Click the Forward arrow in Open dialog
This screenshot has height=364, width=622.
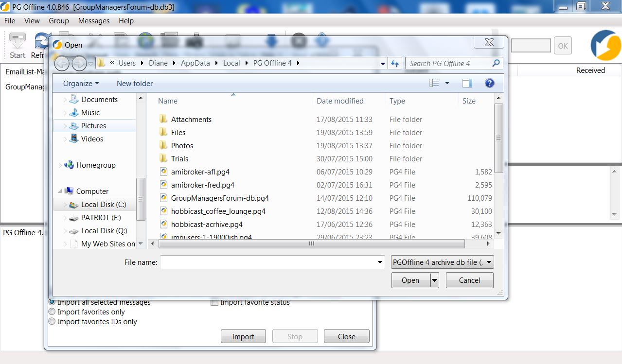coord(79,63)
